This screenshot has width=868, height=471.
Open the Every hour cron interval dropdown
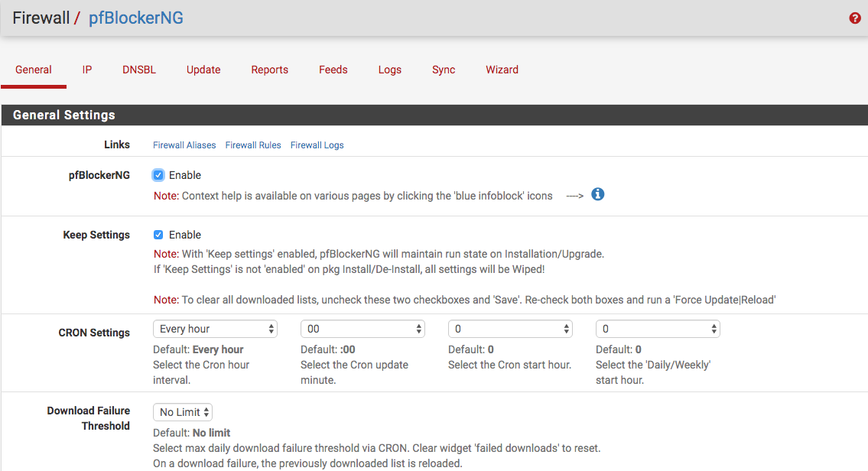(215, 329)
